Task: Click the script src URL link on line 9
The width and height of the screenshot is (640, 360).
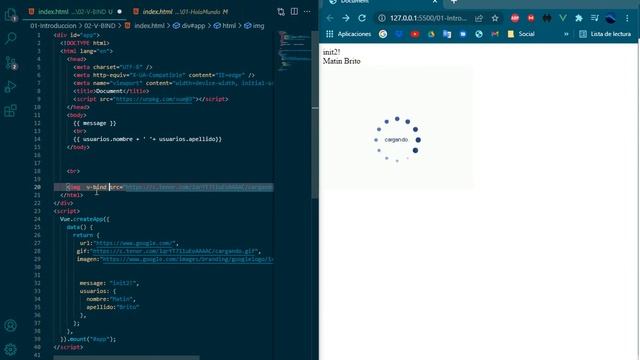Action: (x=154, y=99)
